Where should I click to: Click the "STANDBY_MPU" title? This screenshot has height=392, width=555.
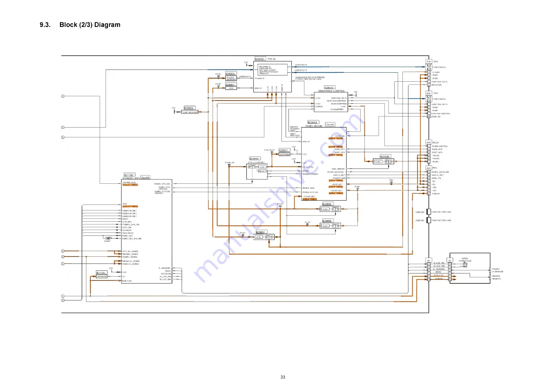(131, 178)
